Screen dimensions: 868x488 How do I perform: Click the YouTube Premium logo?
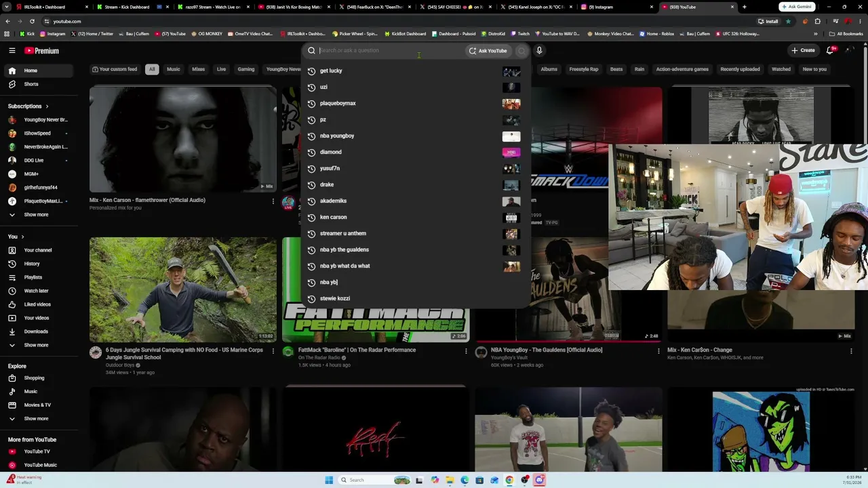42,51
